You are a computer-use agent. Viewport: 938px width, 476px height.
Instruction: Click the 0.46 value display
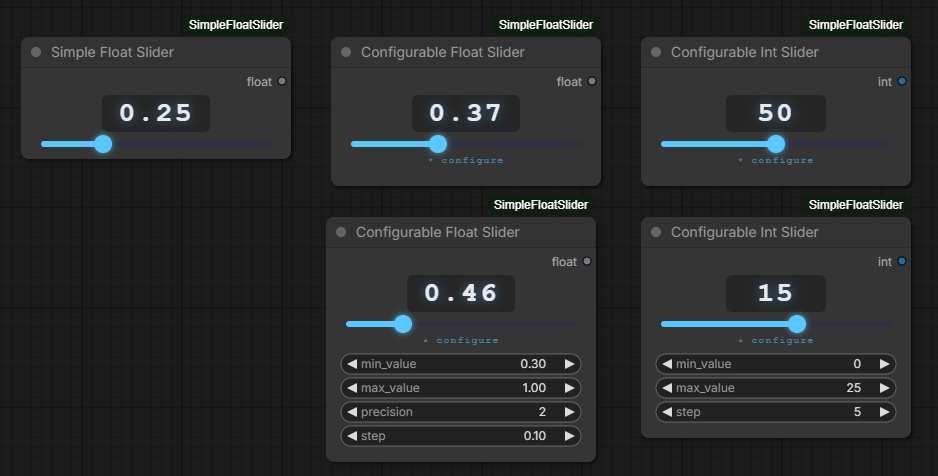click(461, 293)
